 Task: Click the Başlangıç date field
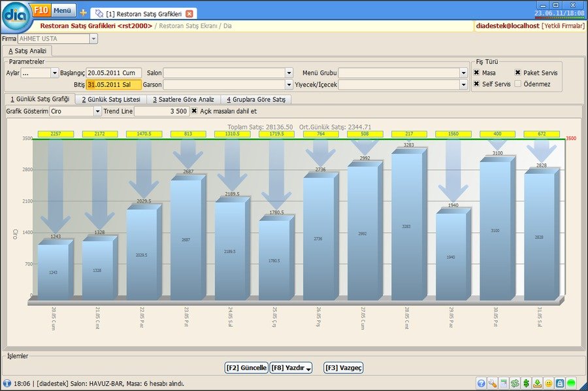[x=114, y=73]
